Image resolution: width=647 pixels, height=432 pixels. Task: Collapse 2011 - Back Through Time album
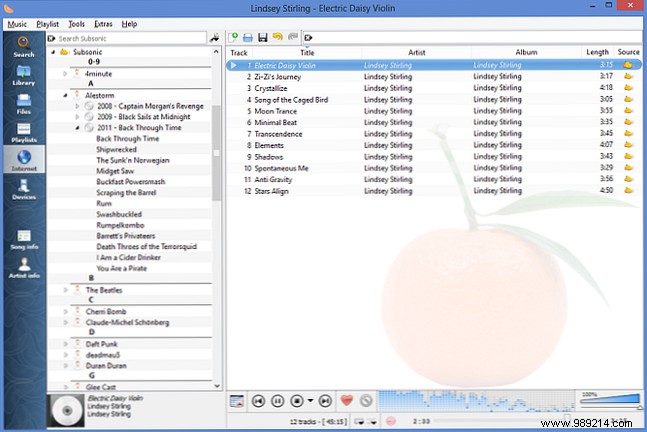click(77, 128)
